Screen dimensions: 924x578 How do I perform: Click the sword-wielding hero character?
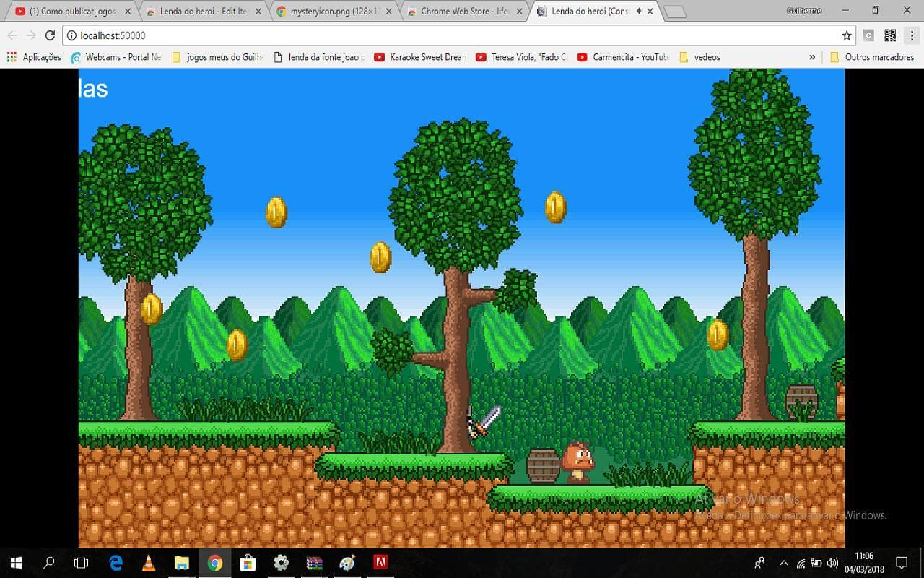483,421
